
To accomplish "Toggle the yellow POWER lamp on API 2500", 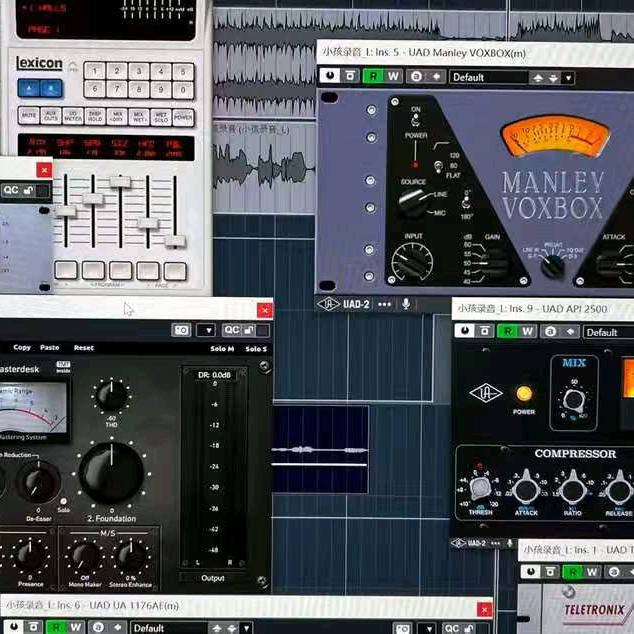I will click(524, 393).
